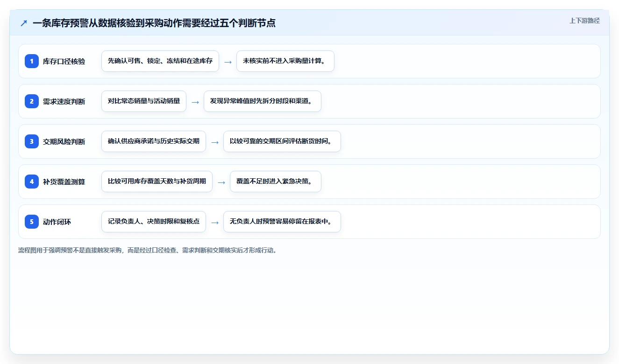Click the 上下游路径 label
The image size is (619, 364).
coord(584,21)
